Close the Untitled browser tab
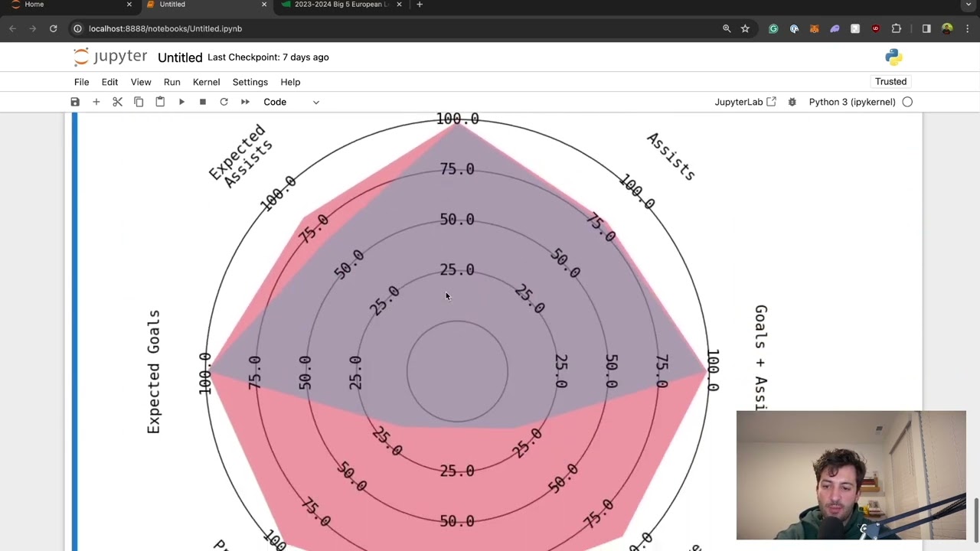Viewport: 980px width, 551px height. tap(264, 5)
